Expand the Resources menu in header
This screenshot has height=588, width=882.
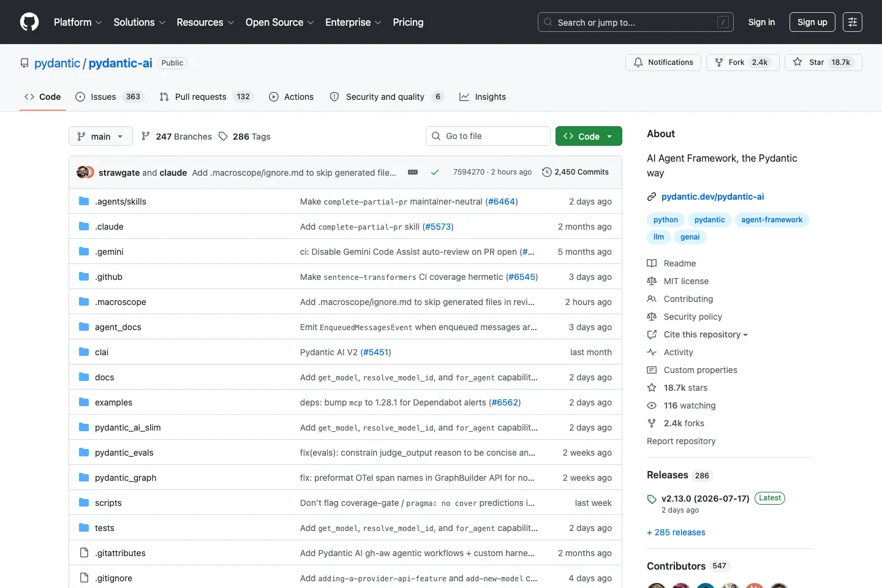[205, 22]
